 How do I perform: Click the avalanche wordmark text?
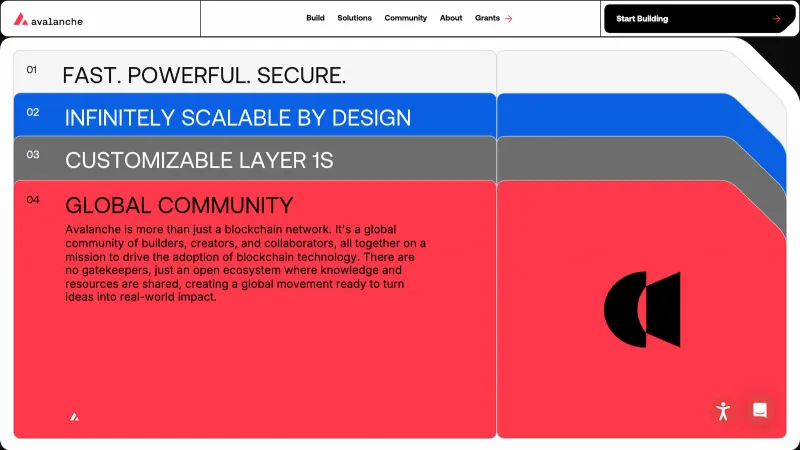point(57,20)
